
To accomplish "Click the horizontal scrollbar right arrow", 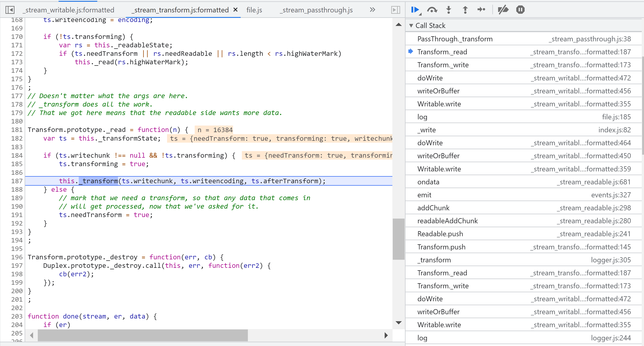I will click(x=386, y=335).
